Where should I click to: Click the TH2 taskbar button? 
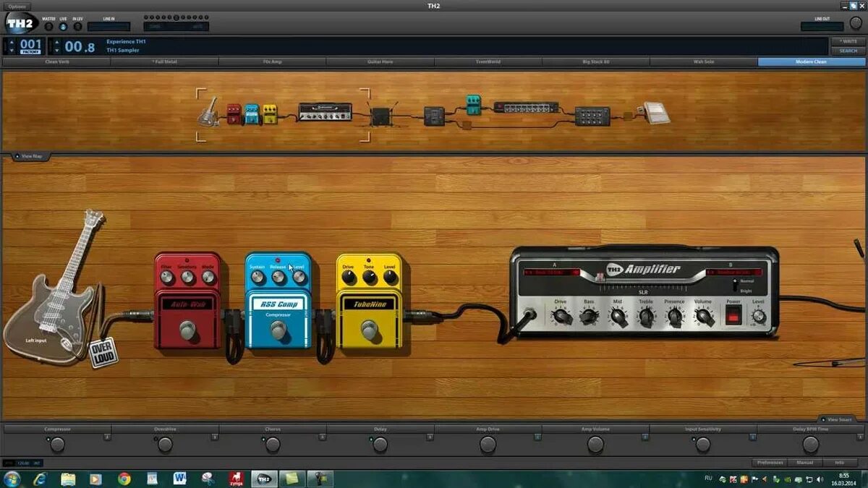pos(264,479)
